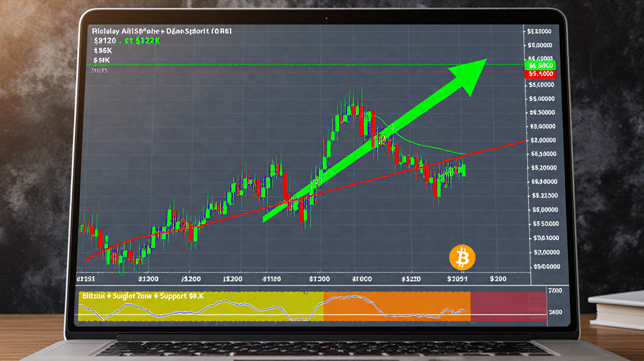Click the white $9120 price in the header
Image resolution: width=644 pixels, height=361 pixels.
105,41
